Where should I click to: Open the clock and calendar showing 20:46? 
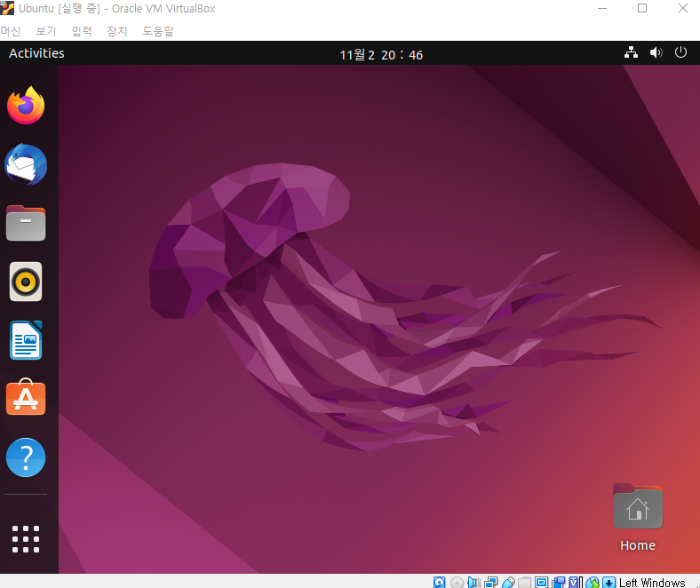click(381, 54)
